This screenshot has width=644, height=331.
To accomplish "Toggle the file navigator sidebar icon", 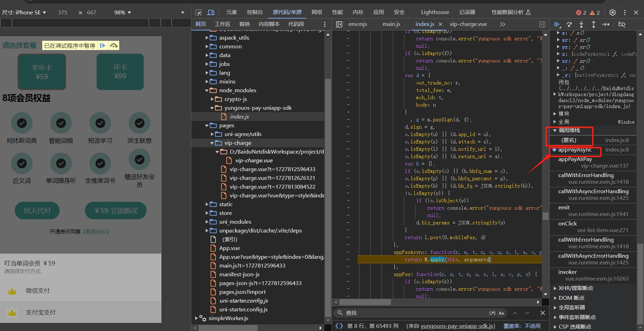I will pyautogui.click(x=339, y=24).
